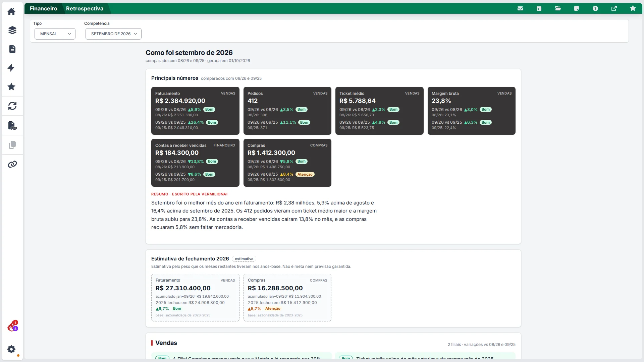The height and width of the screenshot is (362, 644).
Task: Open the layers stack icon in sidebar
Action: [x=12, y=30]
